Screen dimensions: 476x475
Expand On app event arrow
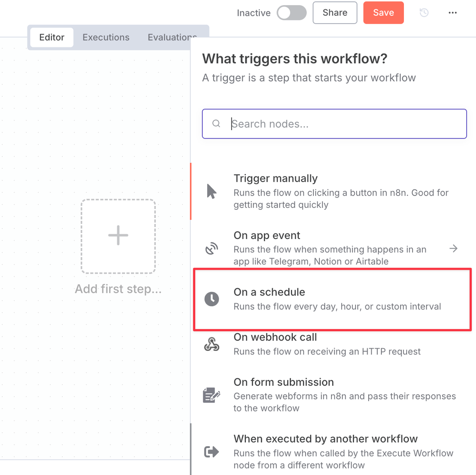(x=454, y=248)
